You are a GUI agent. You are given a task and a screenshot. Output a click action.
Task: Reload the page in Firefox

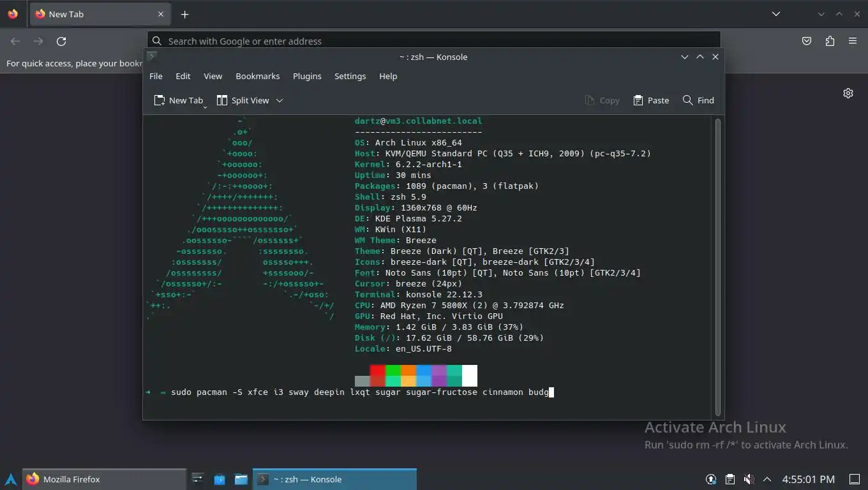(61, 41)
